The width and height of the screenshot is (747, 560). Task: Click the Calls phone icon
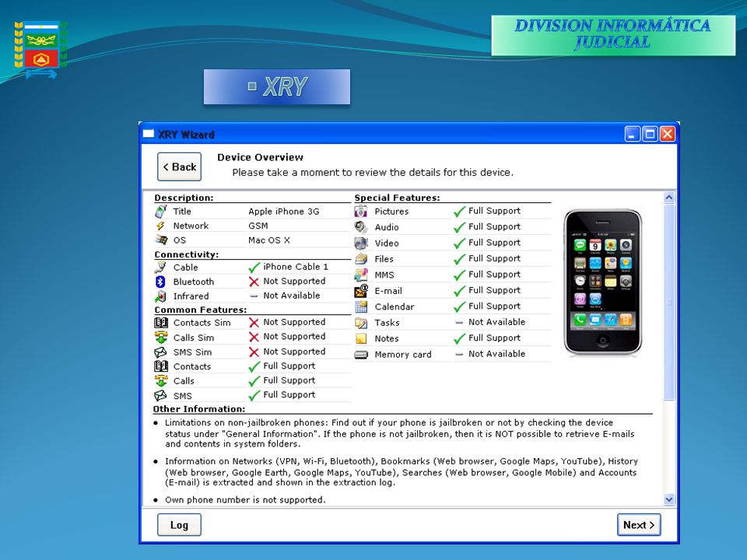coord(161,380)
